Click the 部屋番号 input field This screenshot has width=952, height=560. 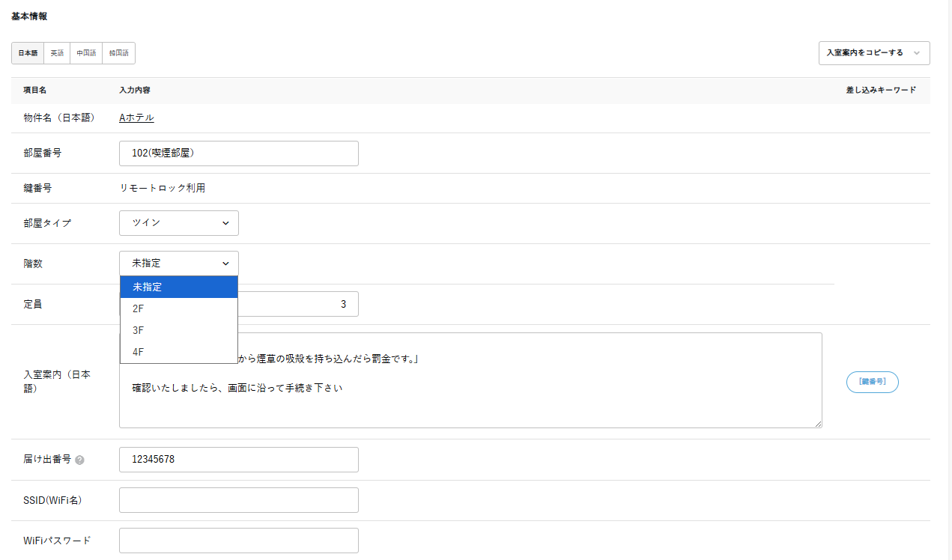pos(238,153)
